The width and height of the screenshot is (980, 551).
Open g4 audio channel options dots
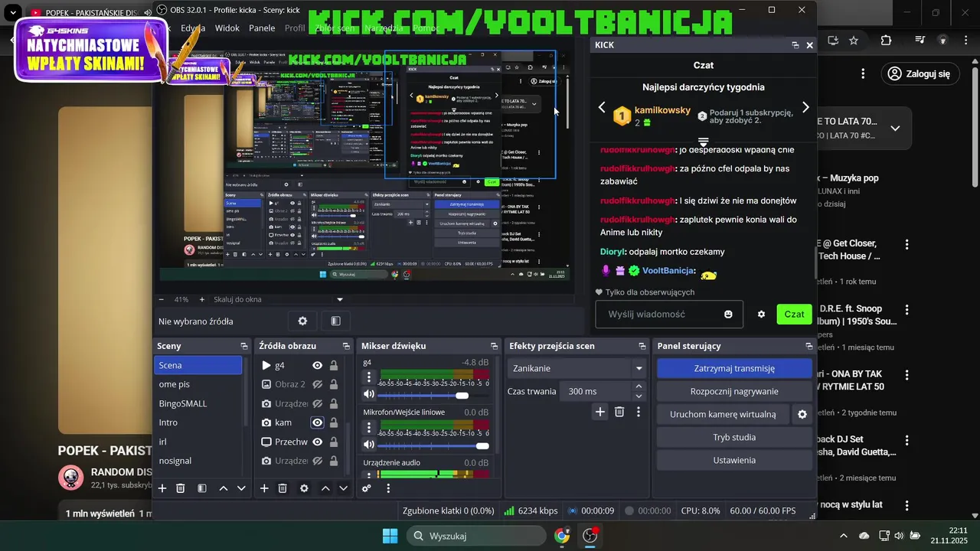pos(369,377)
